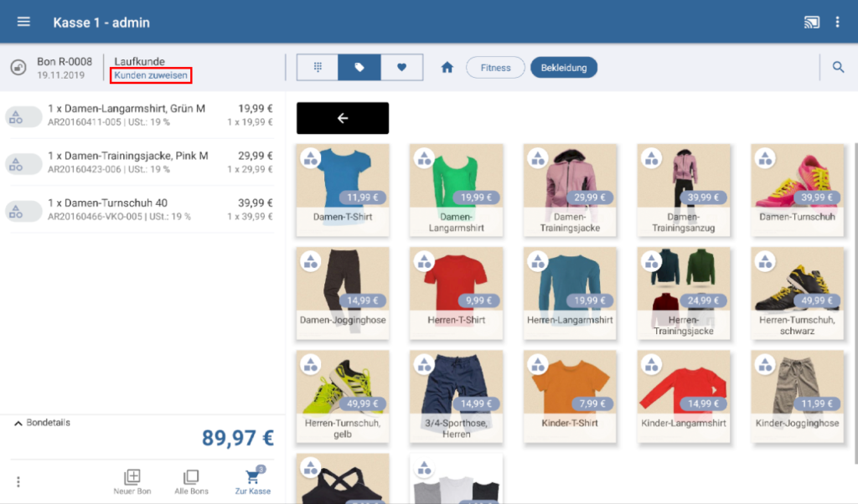
Task: Toggle the favorites heart view
Action: 402,68
